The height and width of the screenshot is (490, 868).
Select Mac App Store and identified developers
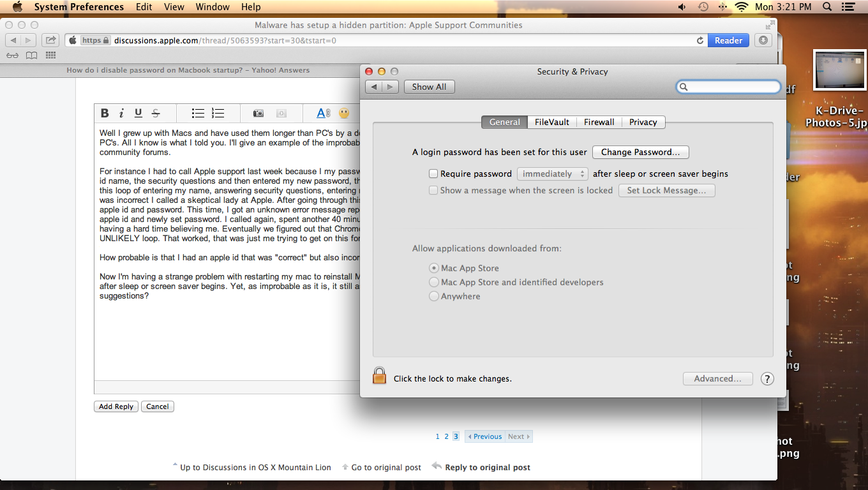(434, 282)
